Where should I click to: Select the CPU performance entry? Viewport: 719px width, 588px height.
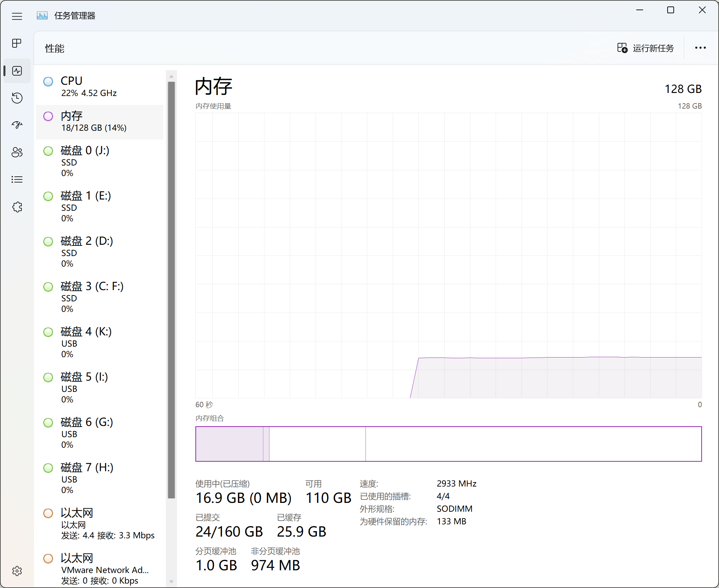click(x=100, y=87)
